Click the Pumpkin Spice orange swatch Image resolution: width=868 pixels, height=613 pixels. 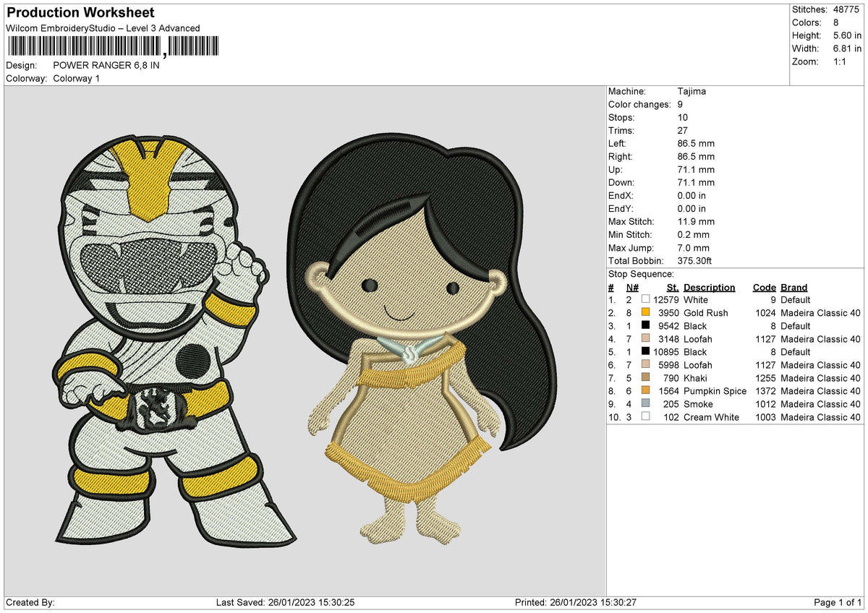(645, 390)
